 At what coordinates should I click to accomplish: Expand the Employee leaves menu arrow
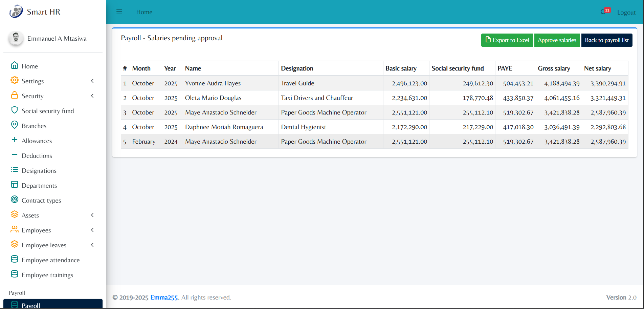[x=92, y=245]
